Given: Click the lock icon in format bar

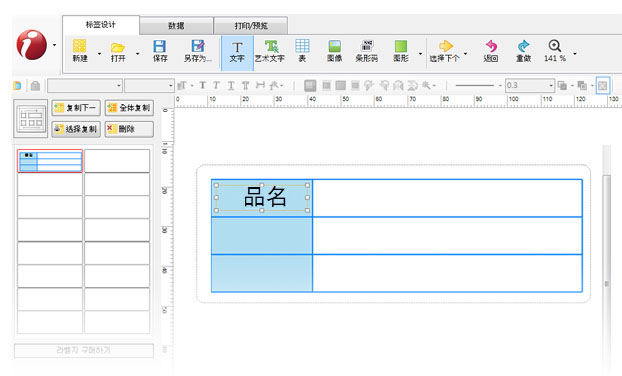Looking at the screenshot, I should click(x=35, y=86).
